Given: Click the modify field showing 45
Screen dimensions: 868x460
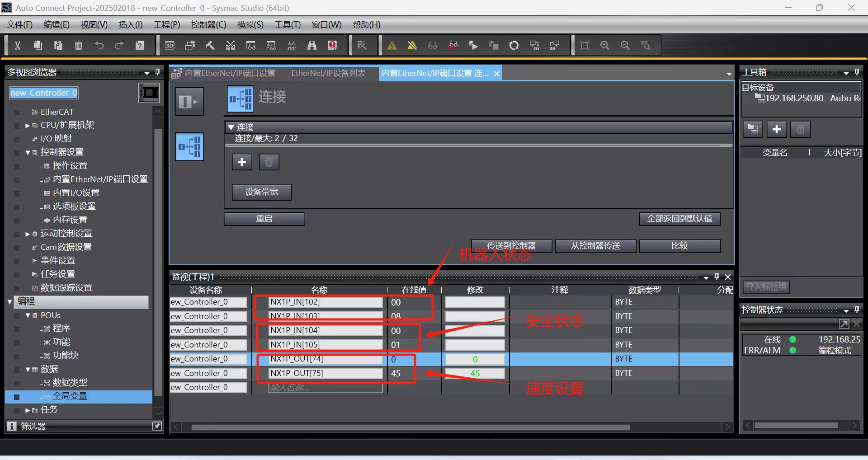Looking at the screenshot, I should coord(475,373).
